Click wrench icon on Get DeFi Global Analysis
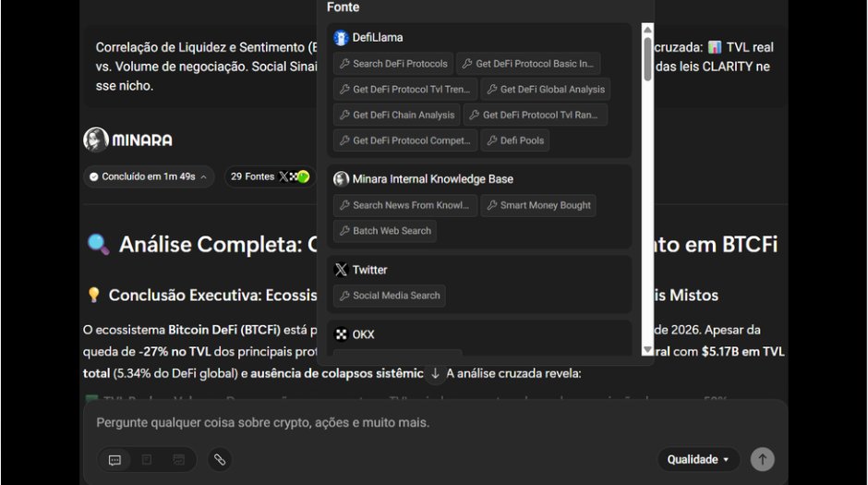The width and height of the screenshot is (868, 485). point(492,89)
